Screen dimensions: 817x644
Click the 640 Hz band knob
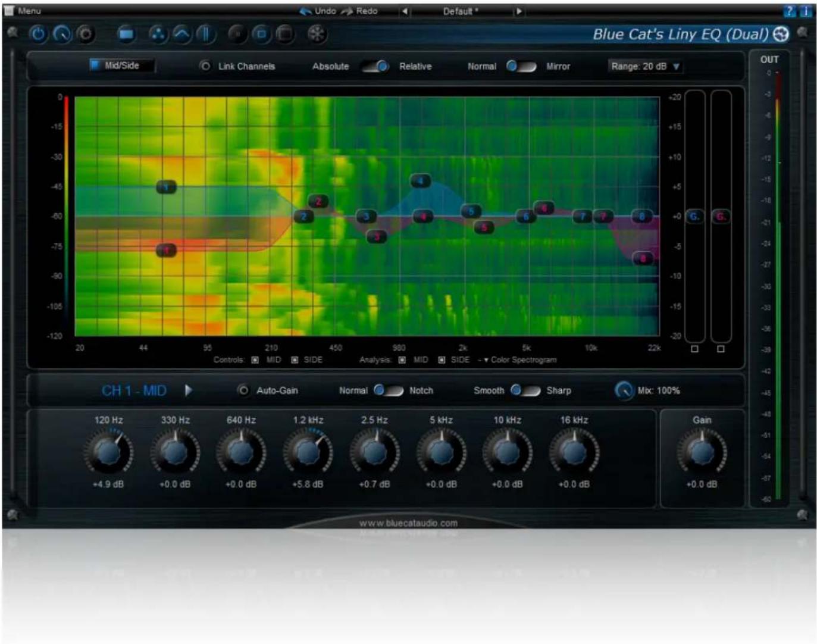241,452
